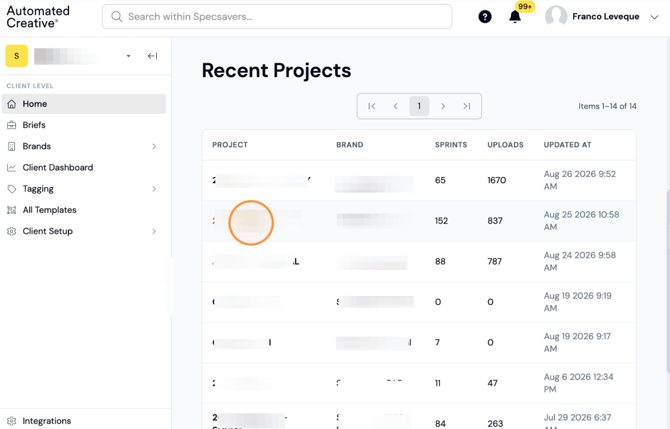Open notifications bell with 99+ badge

(x=515, y=17)
